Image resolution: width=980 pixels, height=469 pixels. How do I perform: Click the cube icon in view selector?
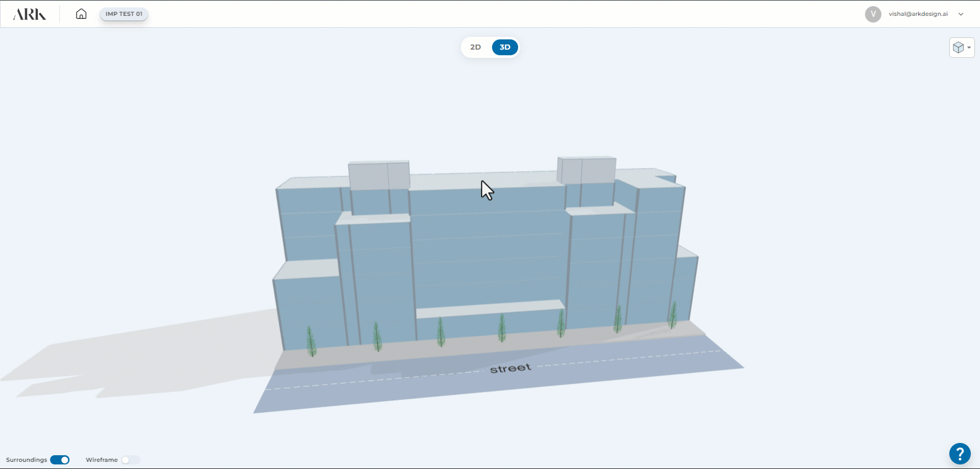pos(958,48)
